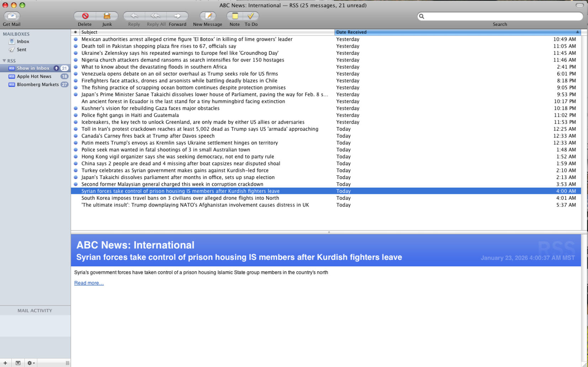Select the Turkey celebrates Syrian gains message
Screen dimensions: 588x367
point(326,171)
